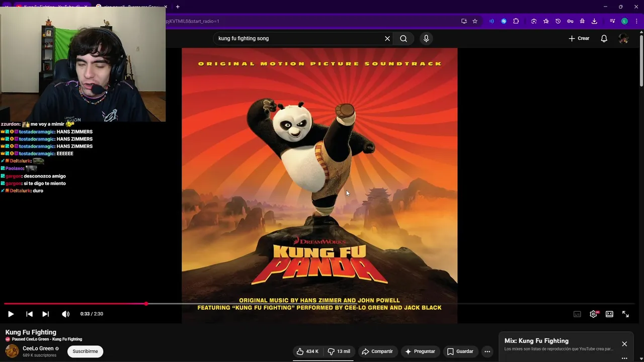The width and height of the screenshot is (644, 362).
Task: Open more actions three-dot menu
Action: point(488,351)
